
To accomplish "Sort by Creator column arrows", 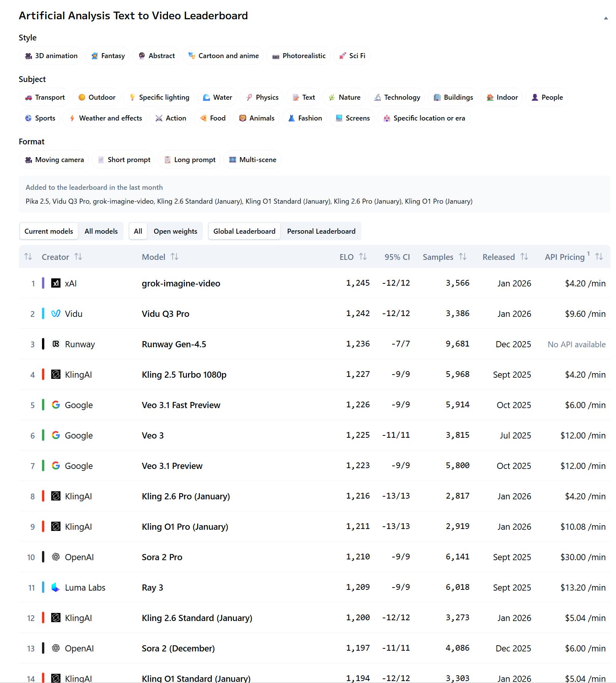I will coord(78,256).
